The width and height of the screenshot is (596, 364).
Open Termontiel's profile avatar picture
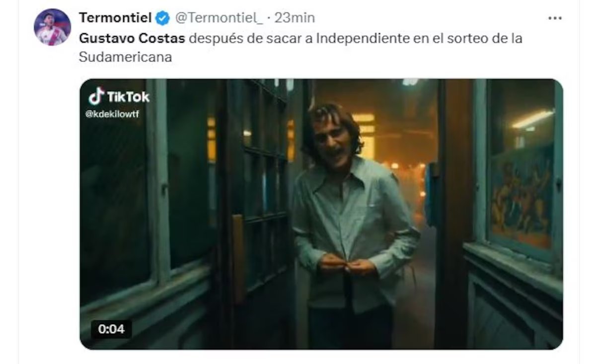52,27
